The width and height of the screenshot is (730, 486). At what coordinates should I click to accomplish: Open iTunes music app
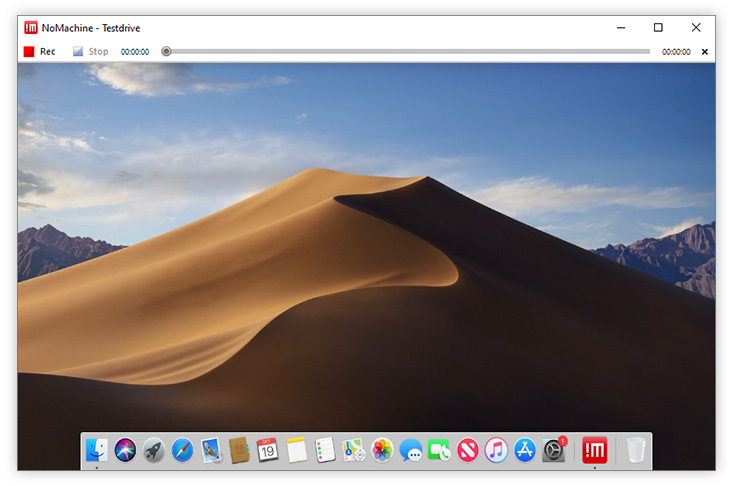click(x=496, y=450)
